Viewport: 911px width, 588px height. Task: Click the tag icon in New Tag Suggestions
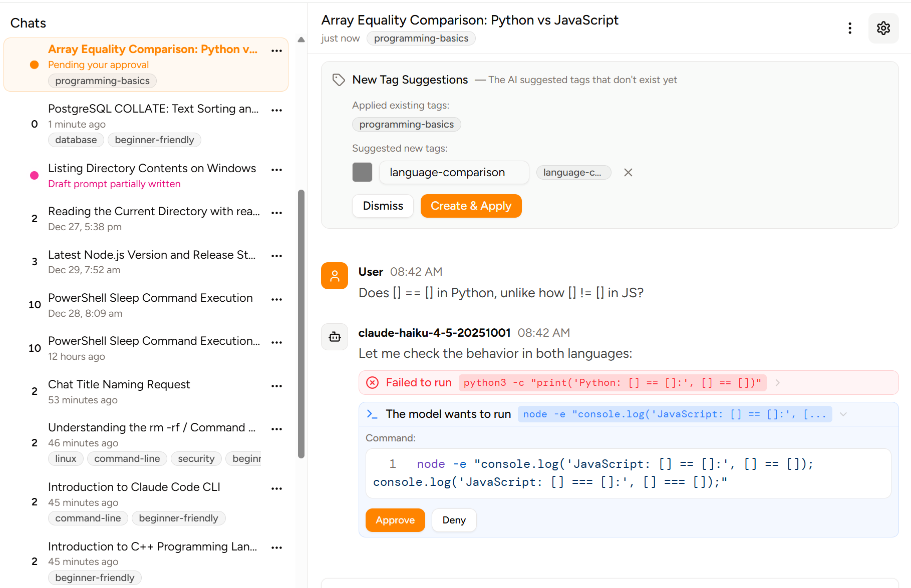click(339, 80)
